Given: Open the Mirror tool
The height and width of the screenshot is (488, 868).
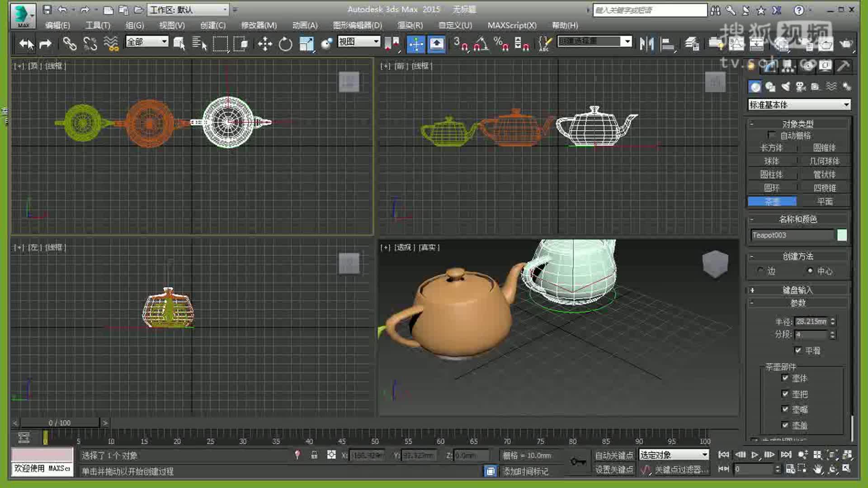Looking at the screenshot, I should point(646,44).
